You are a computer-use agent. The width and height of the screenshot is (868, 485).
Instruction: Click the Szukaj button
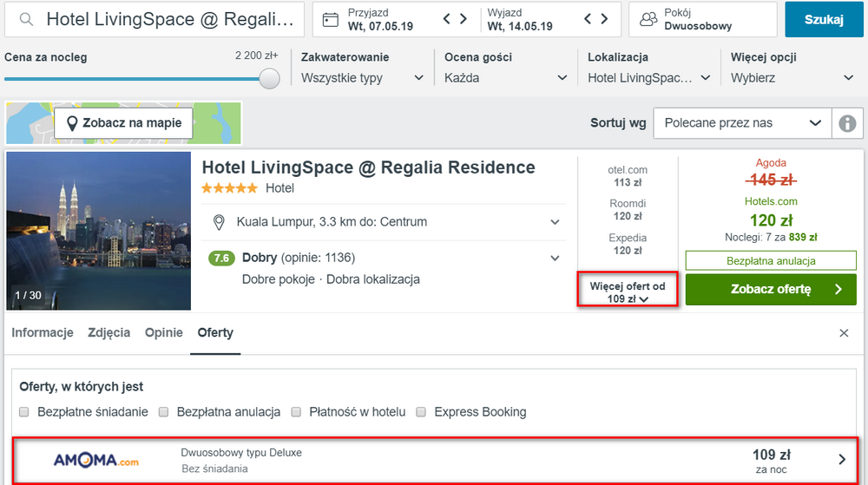[824, 19]
